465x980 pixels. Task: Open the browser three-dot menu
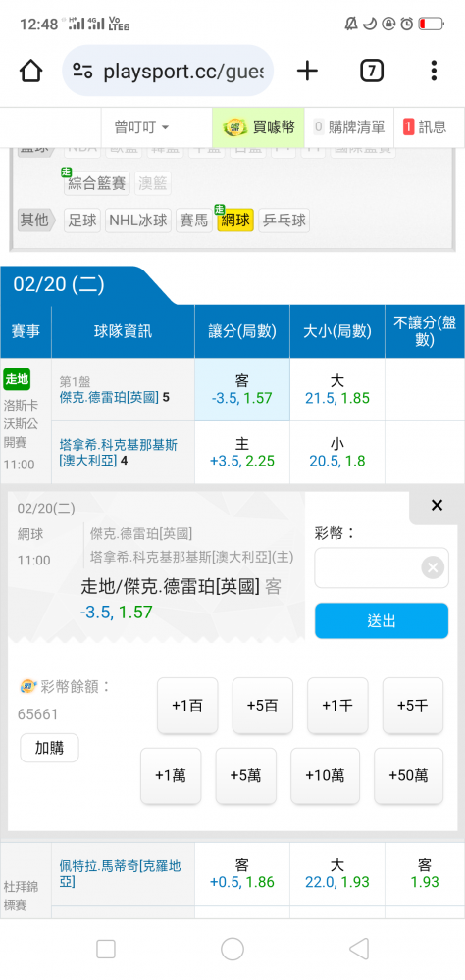[433, 71]
